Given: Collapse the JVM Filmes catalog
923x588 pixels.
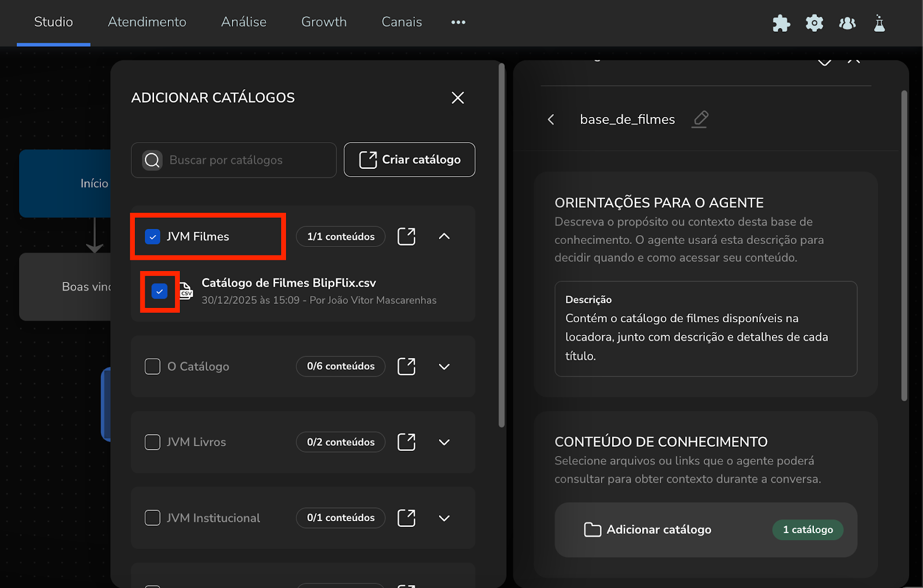Looking at the screenshot, I should [444, 236].
